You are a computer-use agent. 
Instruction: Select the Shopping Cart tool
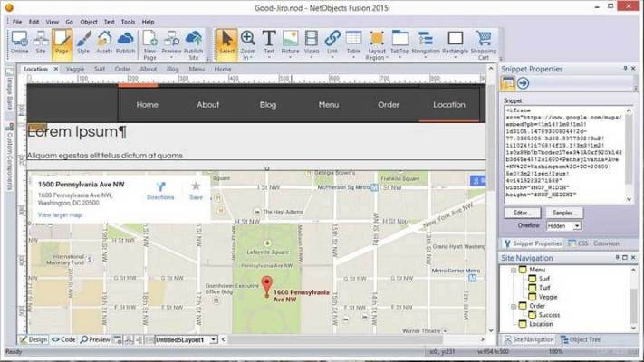[x=484, y=45]
